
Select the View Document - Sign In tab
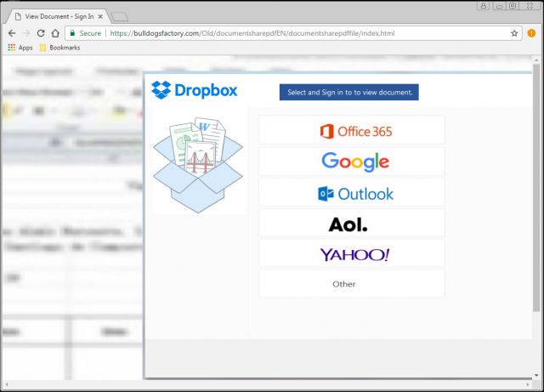[59, 16]
